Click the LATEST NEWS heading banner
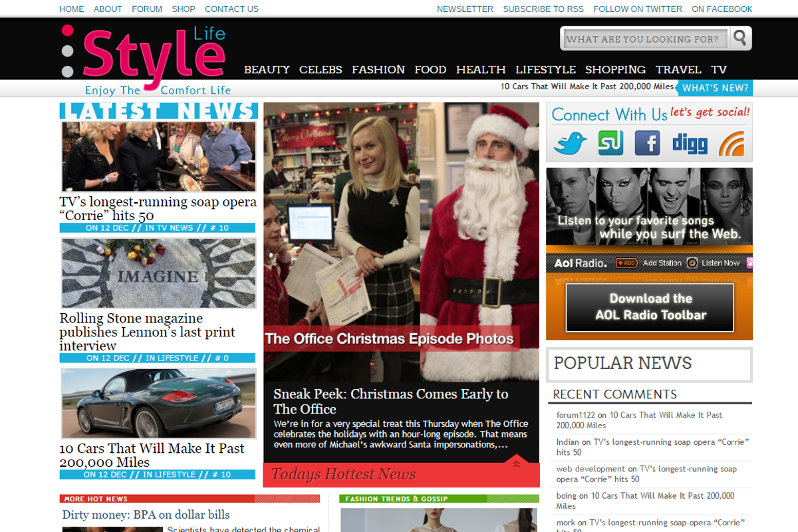 (158, 111)
